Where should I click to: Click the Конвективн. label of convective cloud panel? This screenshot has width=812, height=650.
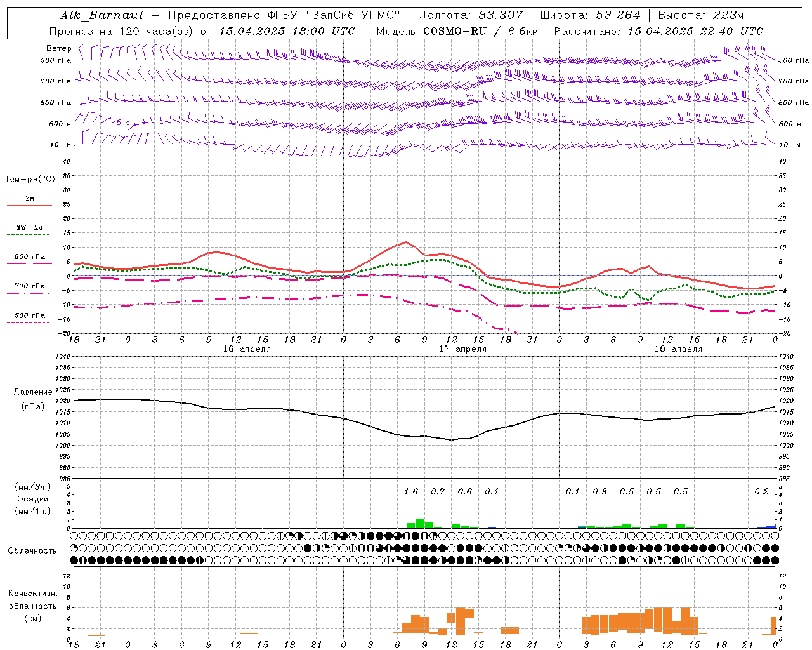coord(32,594)
